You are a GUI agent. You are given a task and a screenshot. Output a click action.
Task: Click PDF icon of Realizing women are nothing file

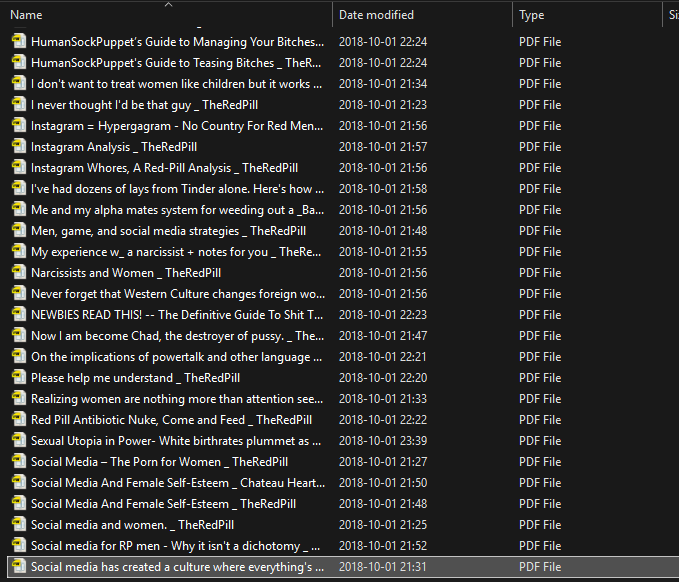[x=19, y=398]
